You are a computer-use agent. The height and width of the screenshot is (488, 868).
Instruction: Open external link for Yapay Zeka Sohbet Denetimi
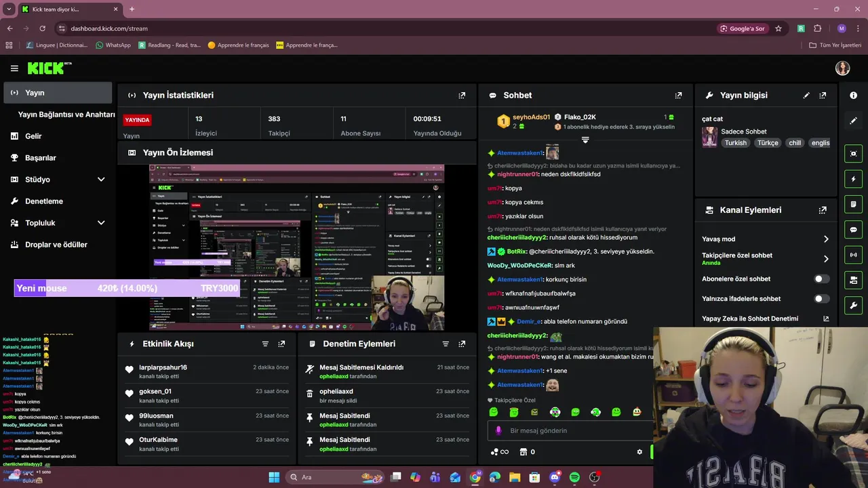pyautogui.click(x=826, y=319)
